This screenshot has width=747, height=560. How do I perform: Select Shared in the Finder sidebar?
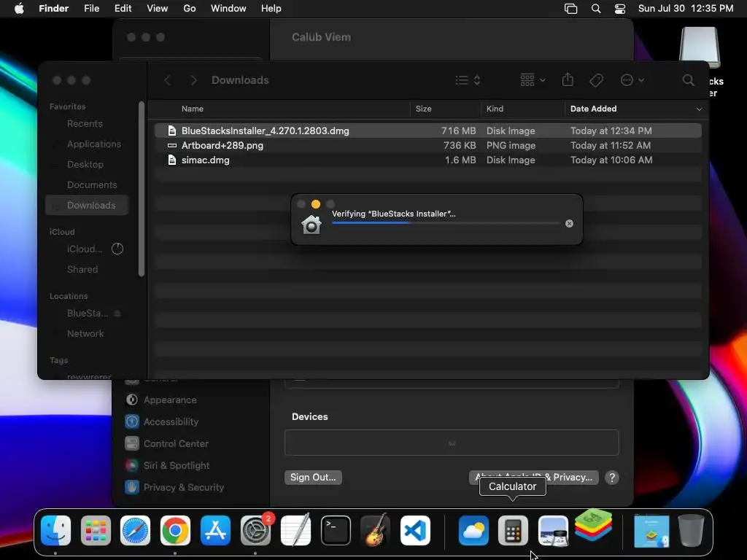82,270
